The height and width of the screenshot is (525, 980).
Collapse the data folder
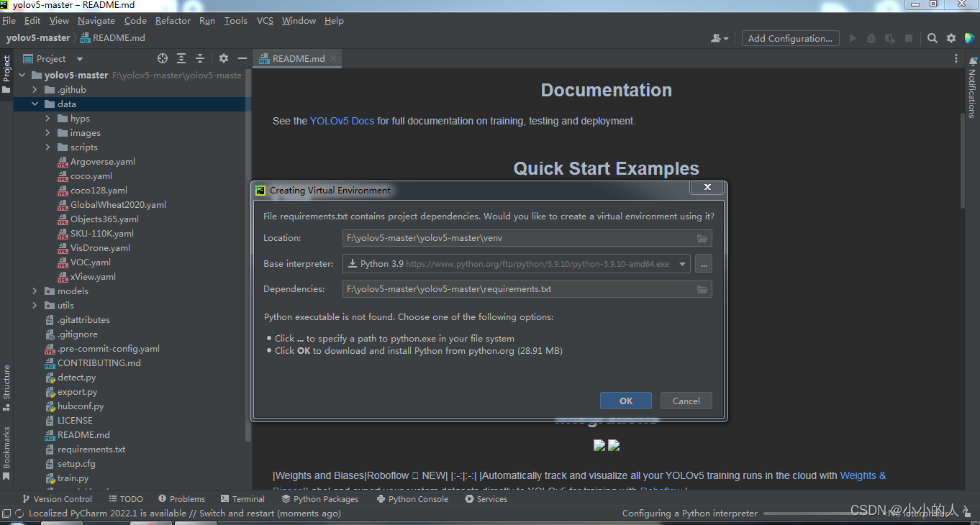coord(35,104)
